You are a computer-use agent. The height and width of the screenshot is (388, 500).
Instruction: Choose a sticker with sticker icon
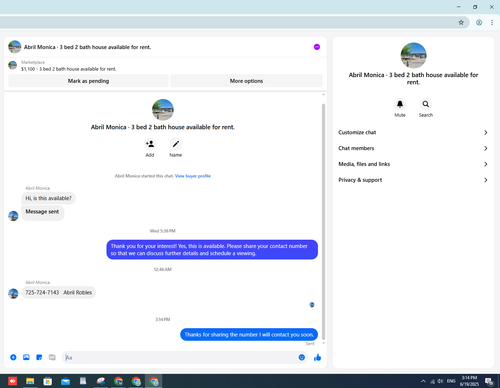[x=39, y=357]
